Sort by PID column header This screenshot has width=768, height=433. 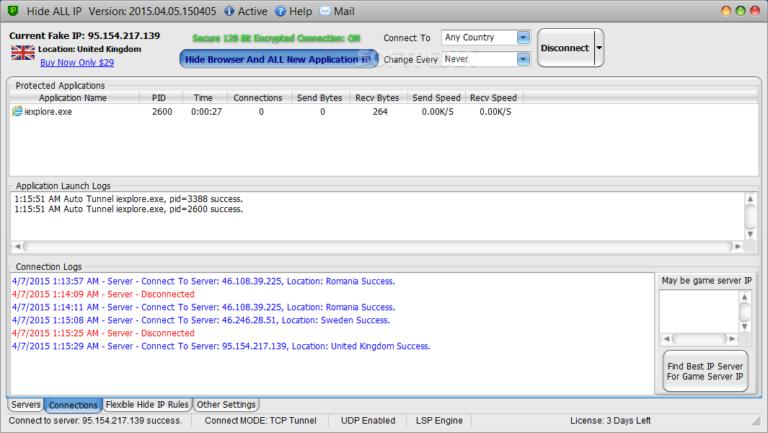[x=161, y=98]
